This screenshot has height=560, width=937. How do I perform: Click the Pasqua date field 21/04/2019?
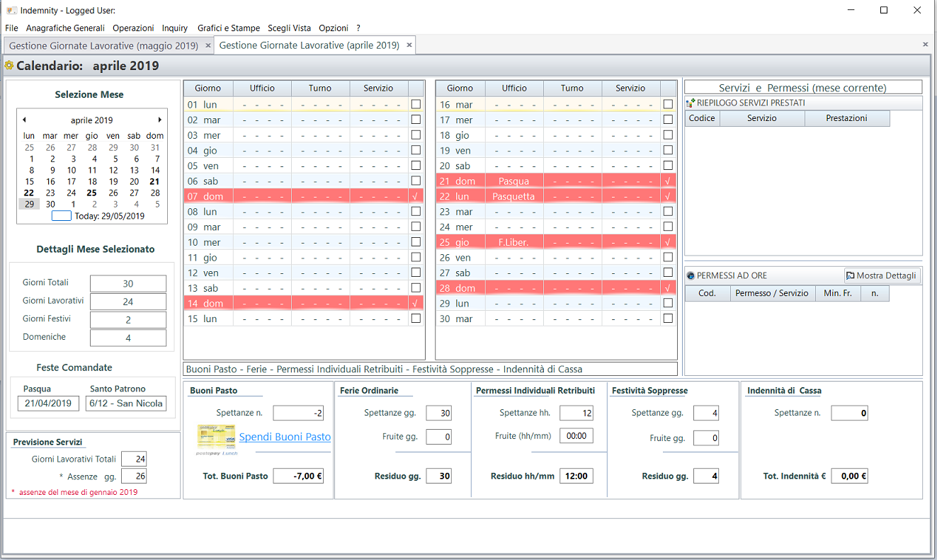coord(48,404)
